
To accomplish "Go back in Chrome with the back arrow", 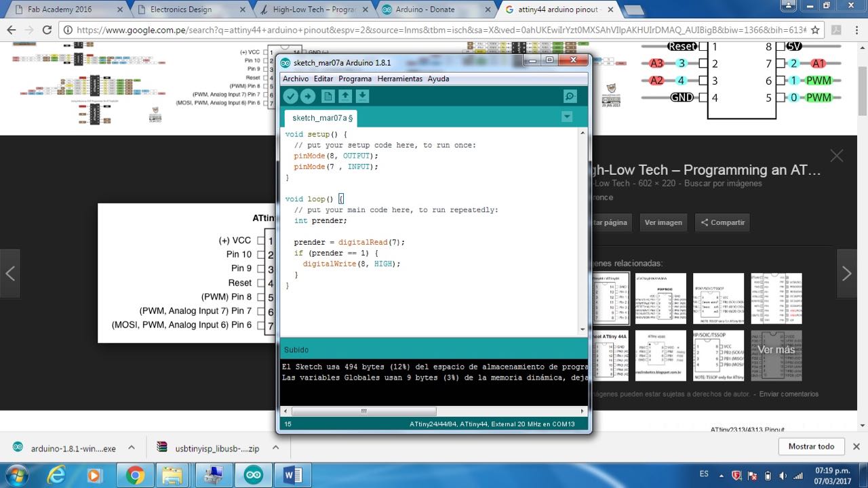I will tap(11, 30).
